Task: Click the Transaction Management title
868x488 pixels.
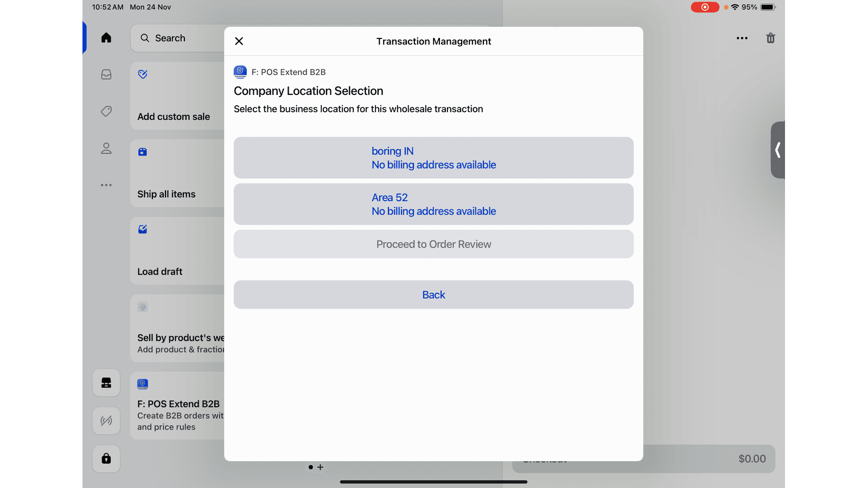Action: click(x=433, y=41)
